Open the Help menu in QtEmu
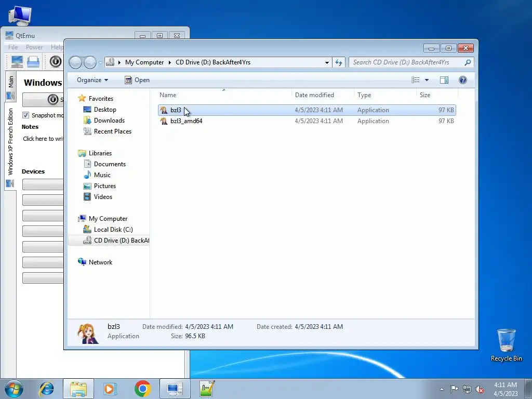 coord(56,47)
